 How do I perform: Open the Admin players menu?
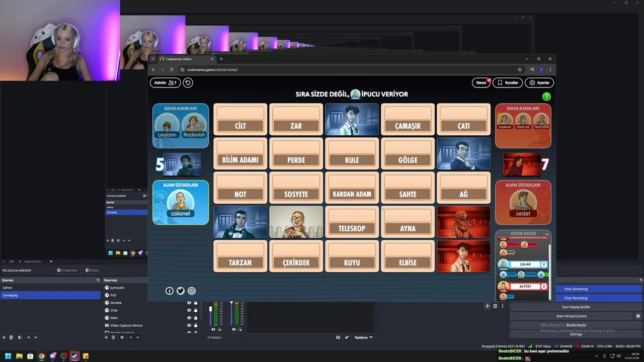click(x=165, y=82)
